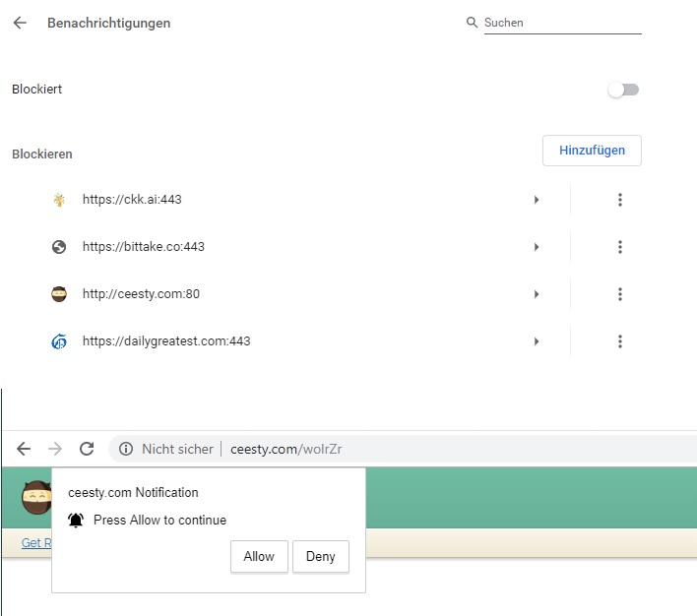Click the Deny notification button

pos(321,556)
